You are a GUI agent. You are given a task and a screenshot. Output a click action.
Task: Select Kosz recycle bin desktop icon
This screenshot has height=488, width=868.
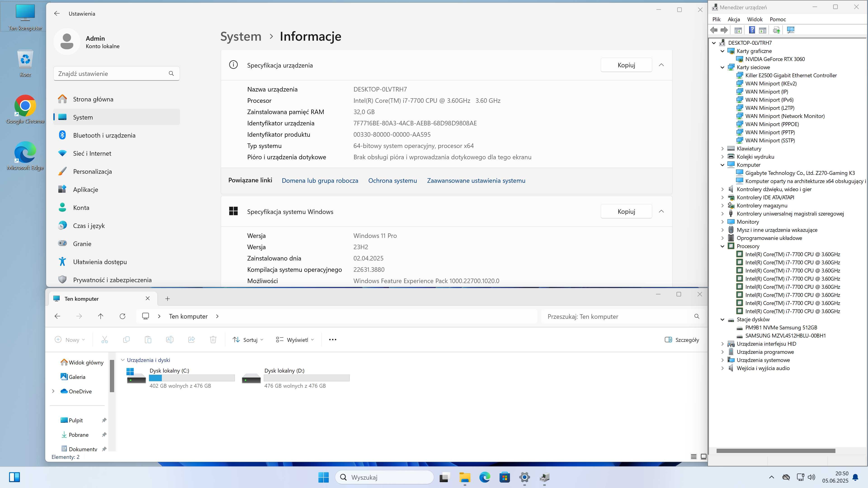[25, 63]
